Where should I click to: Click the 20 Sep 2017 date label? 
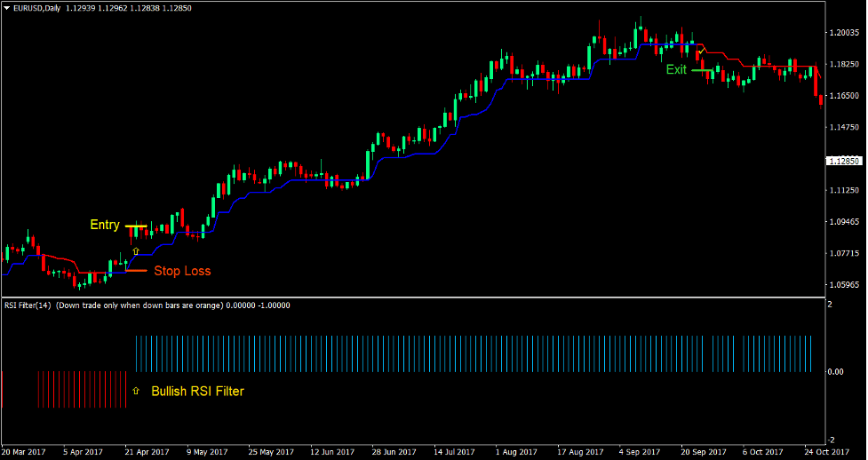click(703, 452)
